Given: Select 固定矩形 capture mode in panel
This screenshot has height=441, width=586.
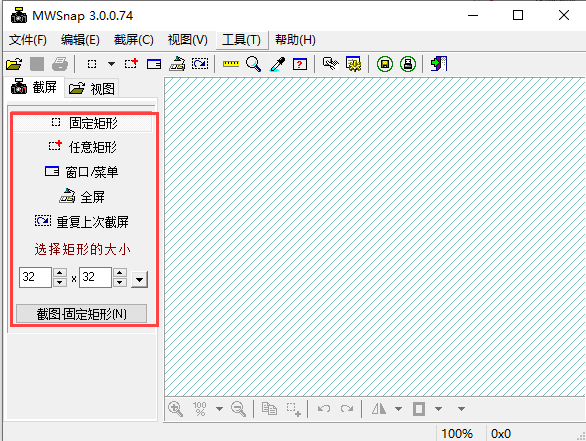Looking at the screenshot, I should (83, 123).
